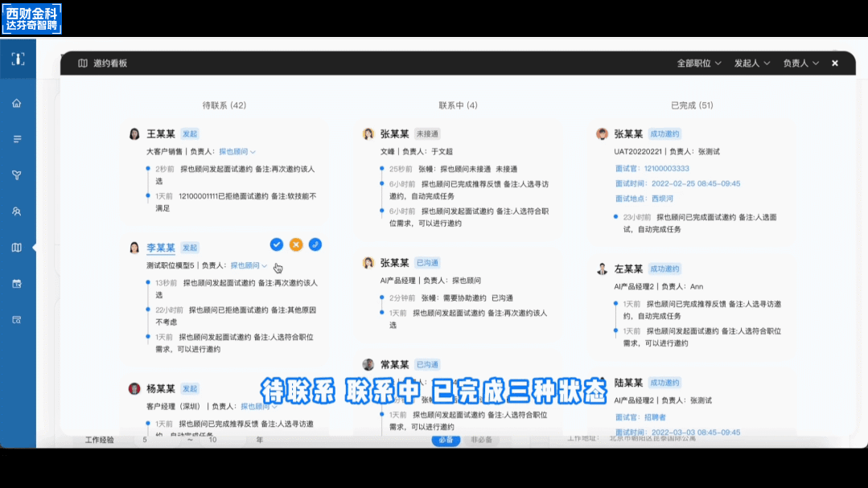This screenshot has width=868, height=488.
Task: Click 2分钟前 log entry 需要协助邀约
Action: [451, 297]
